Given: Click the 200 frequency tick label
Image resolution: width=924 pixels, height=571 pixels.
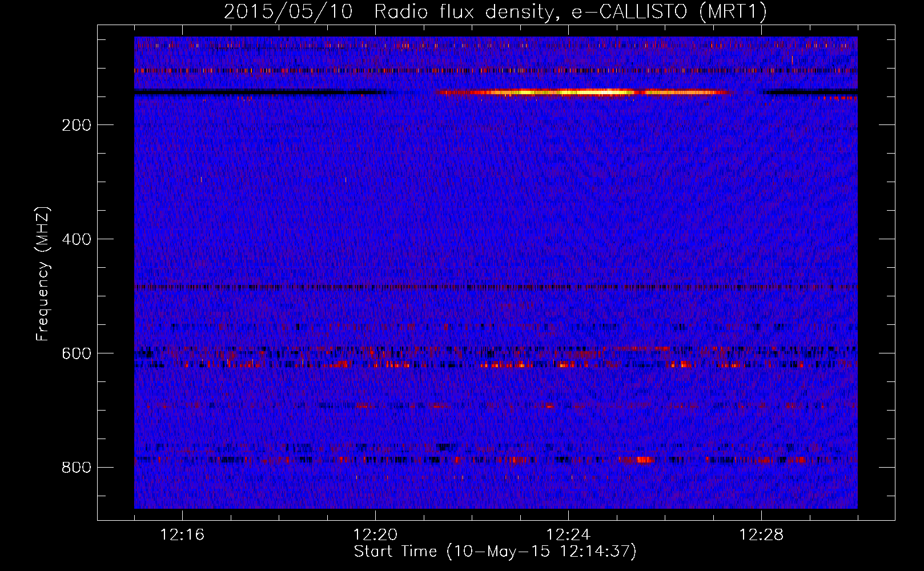Looking at the screenshot, I should 77,125.
